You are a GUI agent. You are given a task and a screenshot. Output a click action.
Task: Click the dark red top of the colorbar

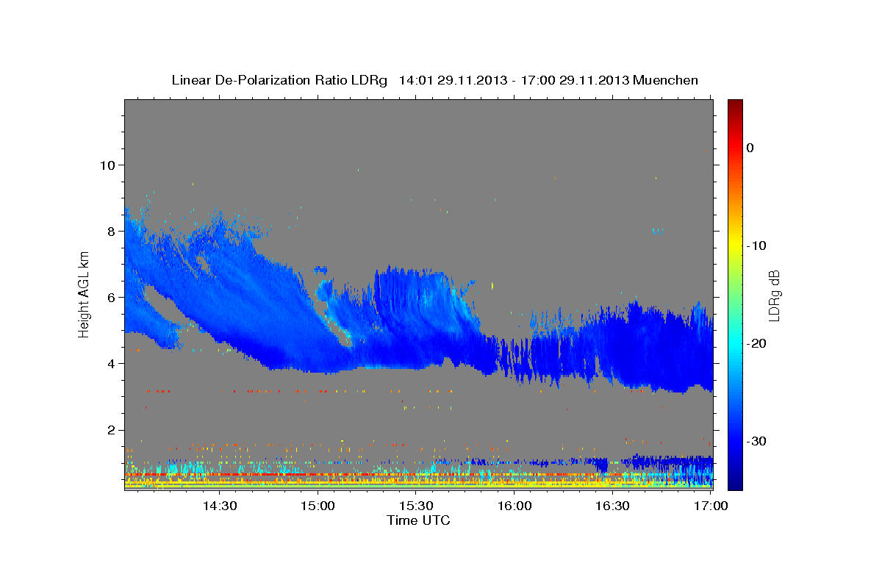coord(735,105)
